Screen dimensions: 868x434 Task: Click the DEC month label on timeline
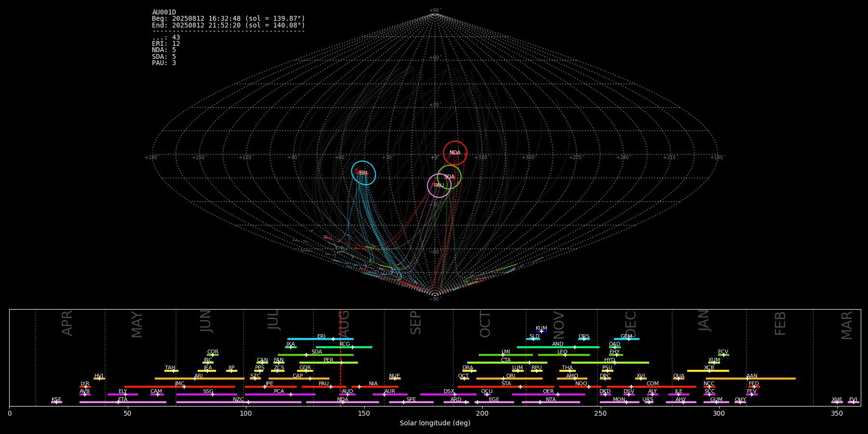click(631, 325)
